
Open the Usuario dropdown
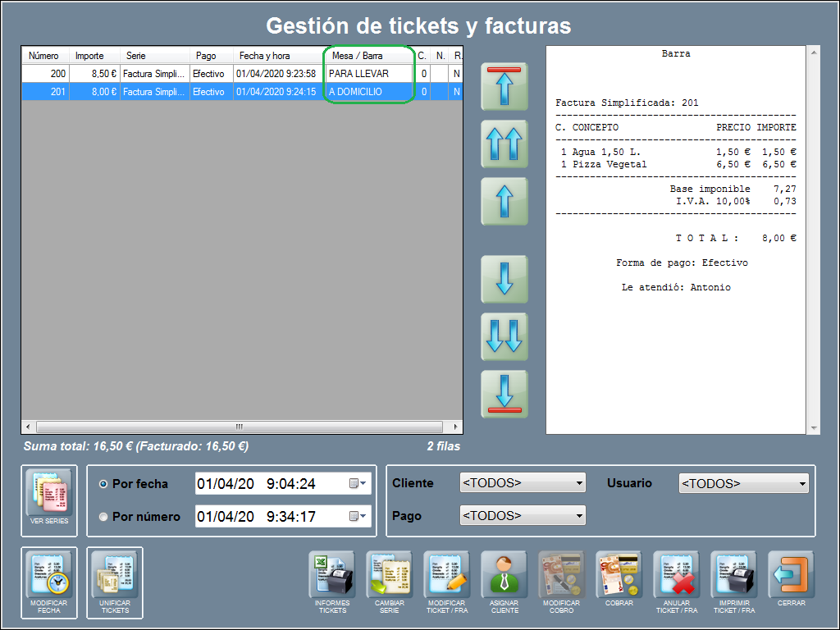743,484
